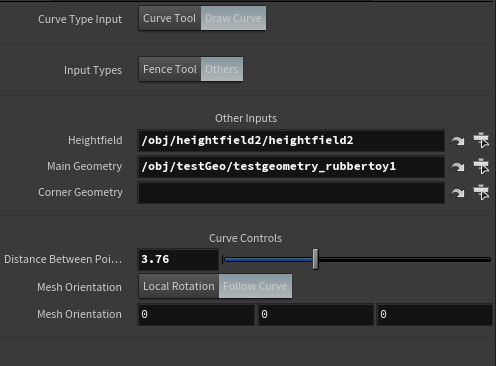
Task: Click the Heightfield path field
Action: (291, 141)
